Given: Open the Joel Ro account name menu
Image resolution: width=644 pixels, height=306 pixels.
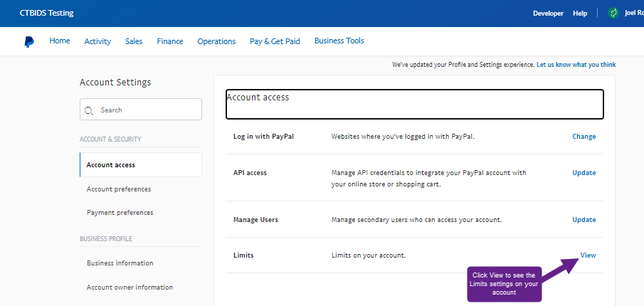Looking at the screenshot, I should click(634, 13).
